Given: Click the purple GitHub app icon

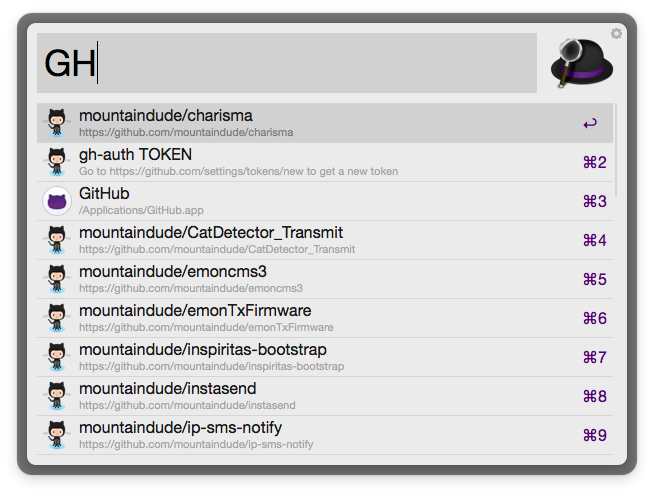Looking at the screenshot, I should 57,201.
